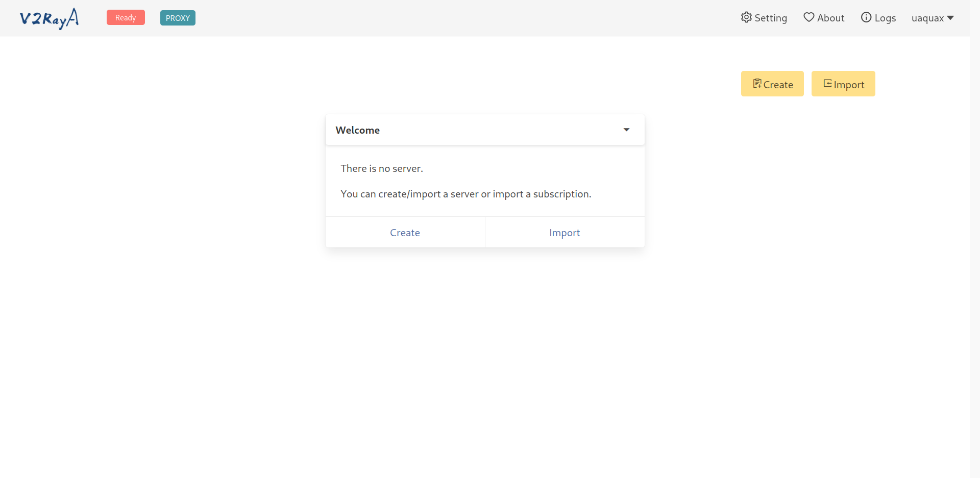Click the gear icon beside Setting
Image resolution: width=980 pixels, height=478 pixels.
(x=746, y=17)
